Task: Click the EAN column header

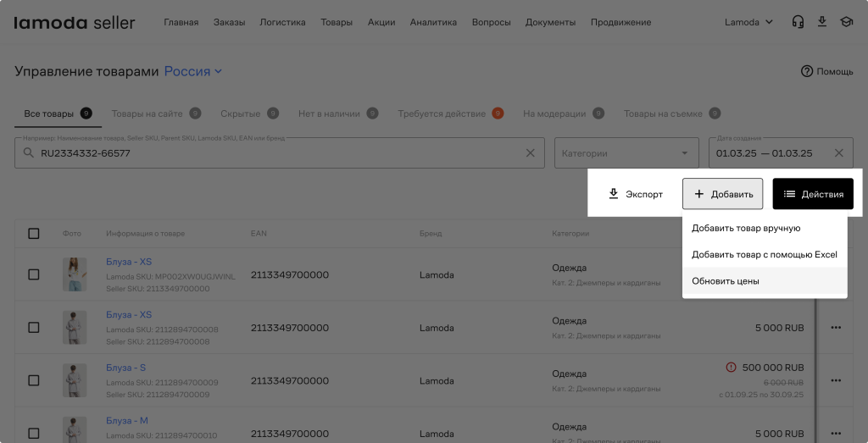Action: [x=259, y=234]
